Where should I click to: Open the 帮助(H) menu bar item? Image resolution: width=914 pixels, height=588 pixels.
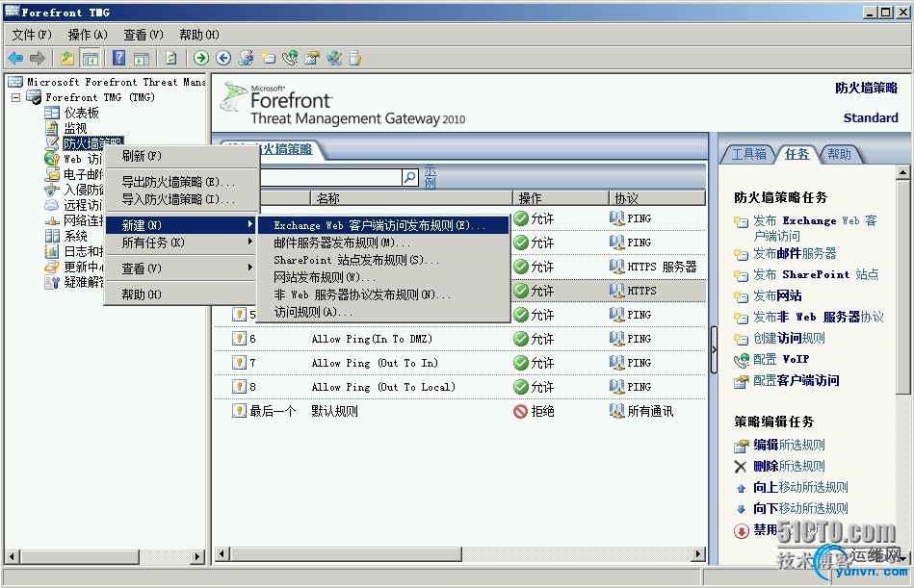click(x=198, y=35)
